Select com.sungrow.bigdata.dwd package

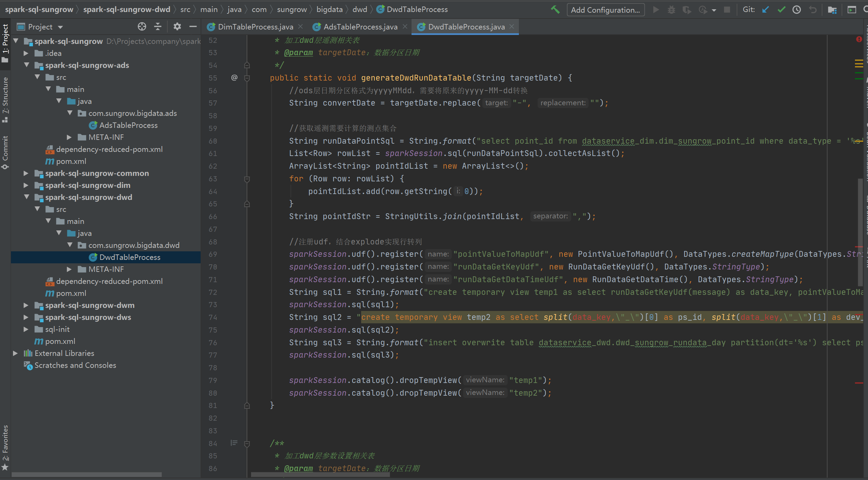click(134, 245)
